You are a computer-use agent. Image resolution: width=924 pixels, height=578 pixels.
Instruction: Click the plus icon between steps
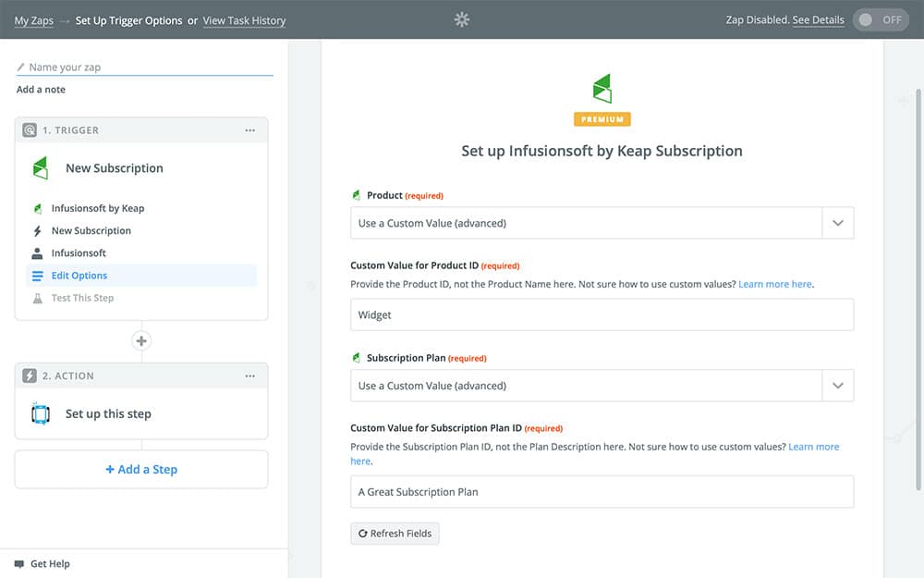(141, 340)
